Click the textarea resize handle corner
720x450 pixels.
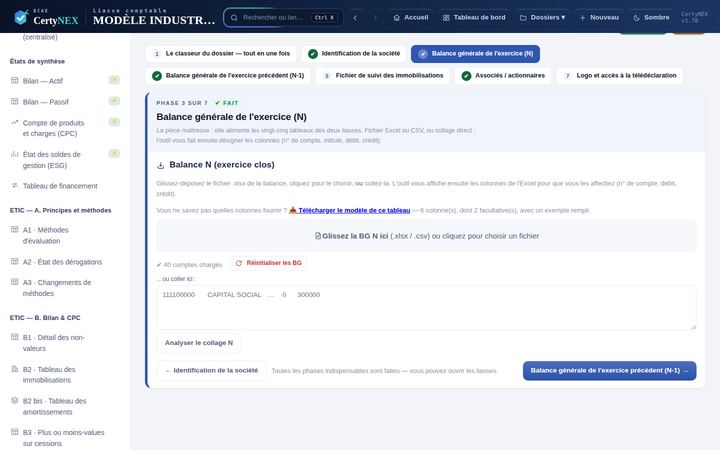693,326
